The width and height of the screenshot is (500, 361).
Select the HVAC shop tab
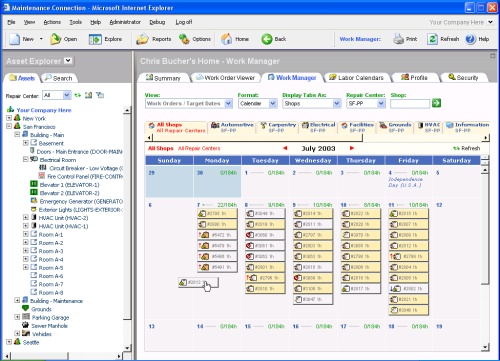point(428,127)
